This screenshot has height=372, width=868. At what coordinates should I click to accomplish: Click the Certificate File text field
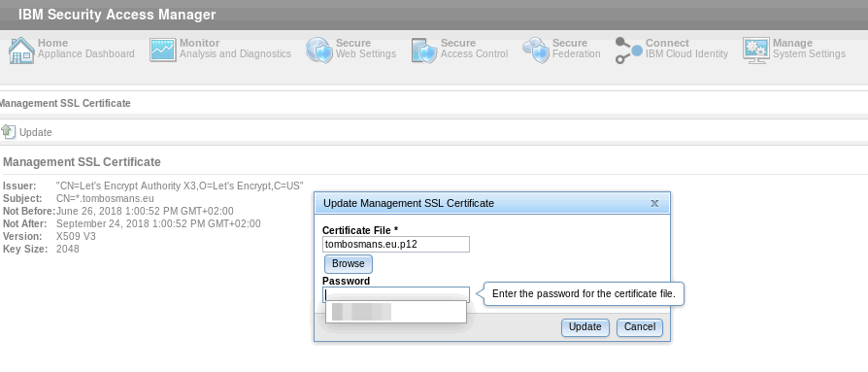click(396, 244)
